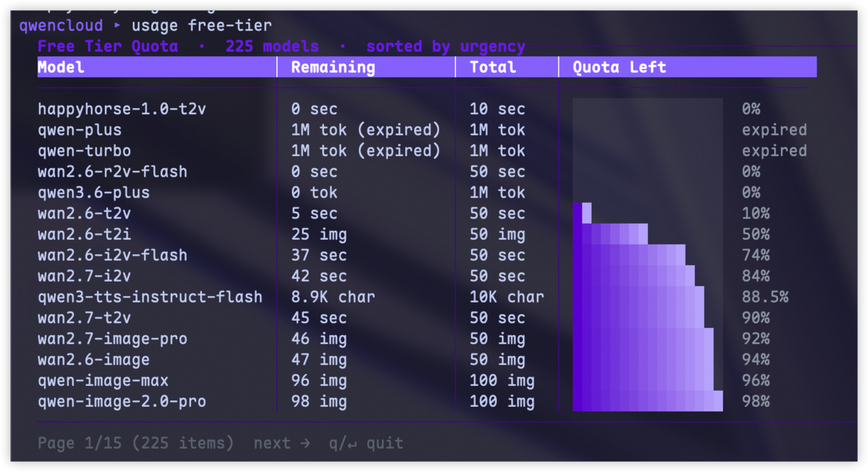Select the "42 sec" remaining value
Image resolution: width=868 pixels, height=472 pixels.
[319, 277]
